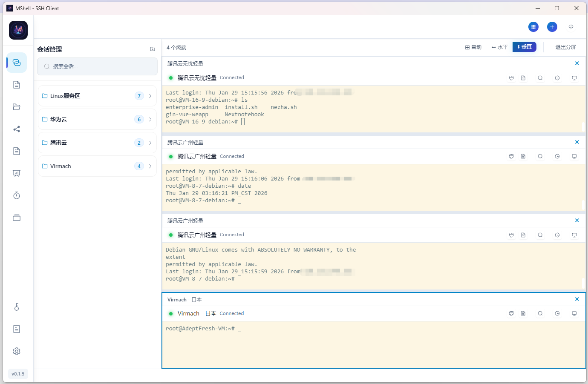Viewport: 588px width, 384px height.
Task: Expand the 华为云 session group
Action: pyautogui.click(x=97, y=119)
